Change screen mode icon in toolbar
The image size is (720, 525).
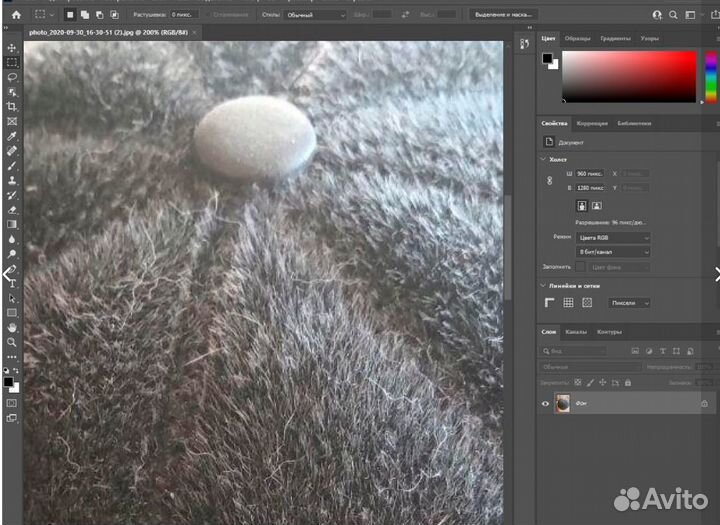click(x=12, y=418)
